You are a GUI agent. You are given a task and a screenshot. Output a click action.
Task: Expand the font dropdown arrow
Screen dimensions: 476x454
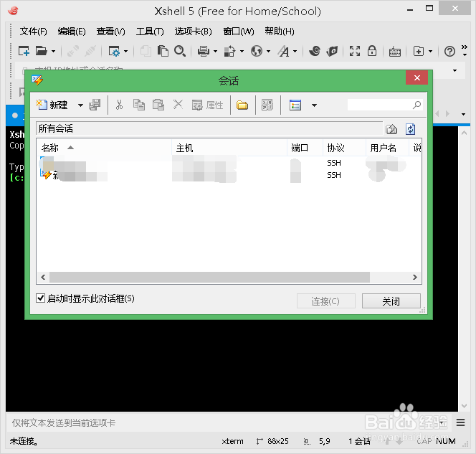[295, 52]
